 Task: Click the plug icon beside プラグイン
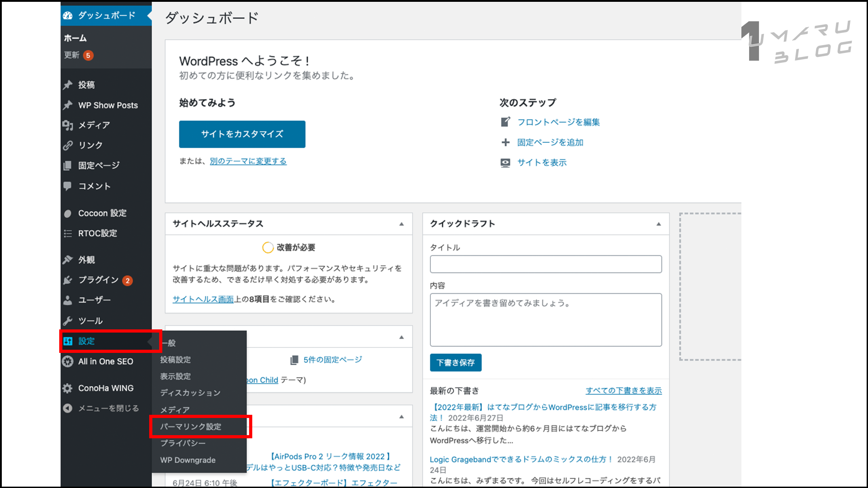(68, 280)
